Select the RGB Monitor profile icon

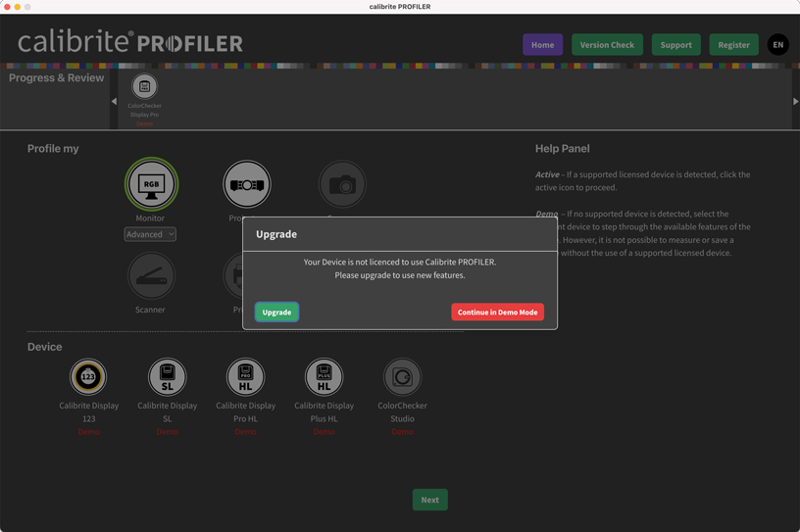click(151, 184)
